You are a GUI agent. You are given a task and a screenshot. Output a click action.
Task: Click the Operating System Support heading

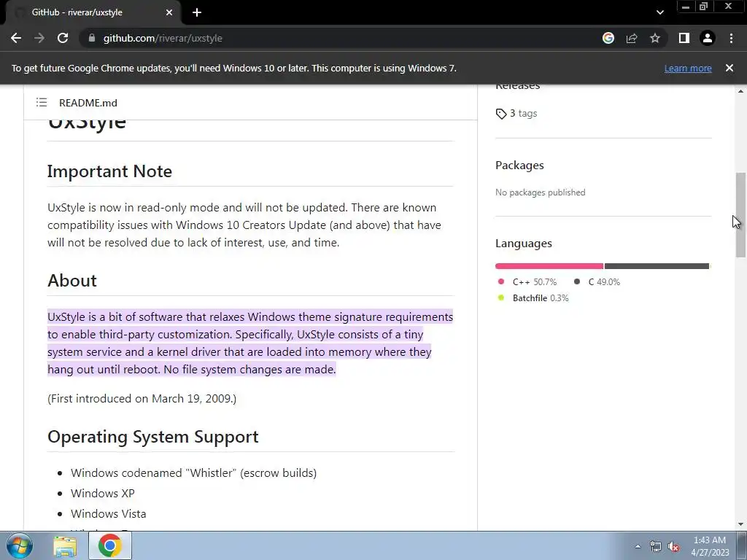click(153, 437)
